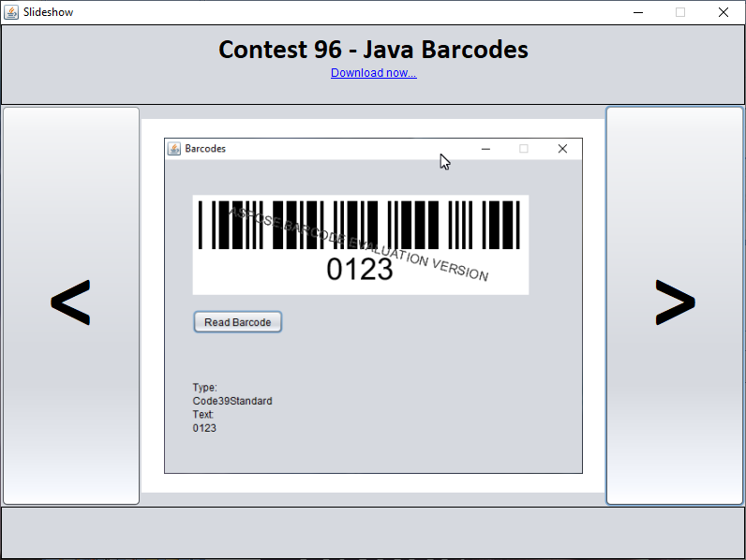Close the Slideshow window
Viewport: 746px width, 560px height.
(x=724, y=12)
